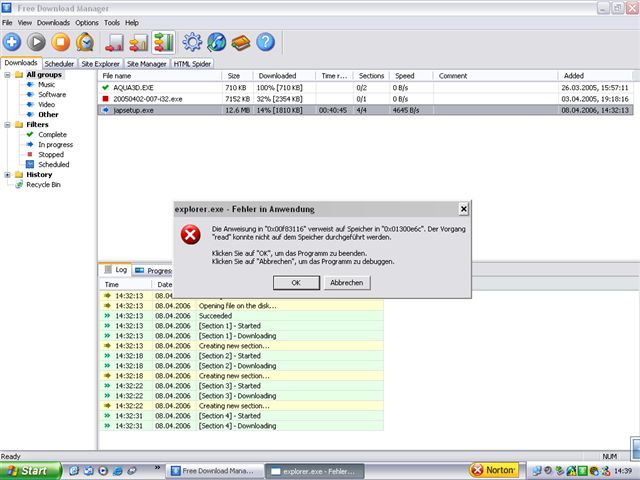Select the Video group

click(x=46, y=104)
